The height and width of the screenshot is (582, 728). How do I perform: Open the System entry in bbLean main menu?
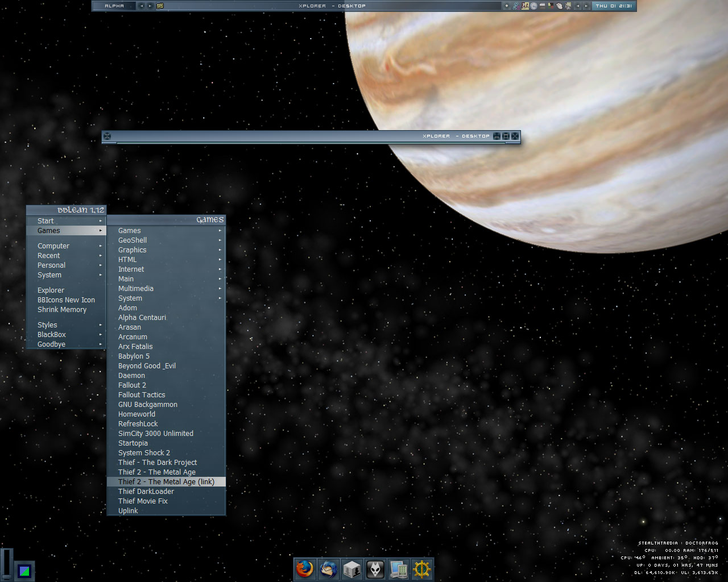coord(67,275)
